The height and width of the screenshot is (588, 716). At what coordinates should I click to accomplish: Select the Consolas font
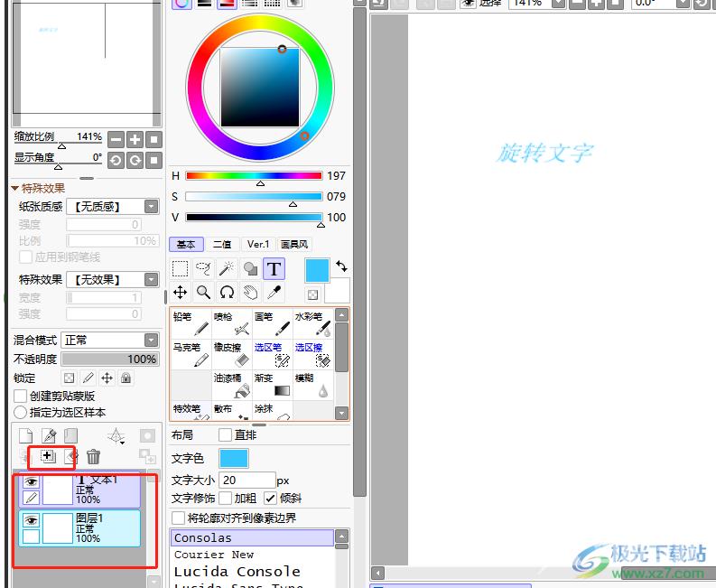[253, 537]
